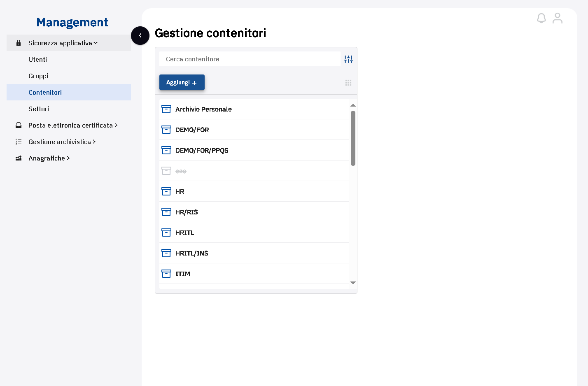Viewport: 588px width, 386px height.
Task: Click the archive icon of ITIM
Action: 166,274
